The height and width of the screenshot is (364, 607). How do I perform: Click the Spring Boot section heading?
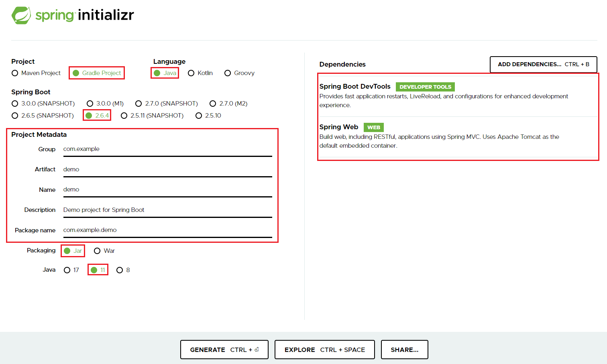click(31, 92)
